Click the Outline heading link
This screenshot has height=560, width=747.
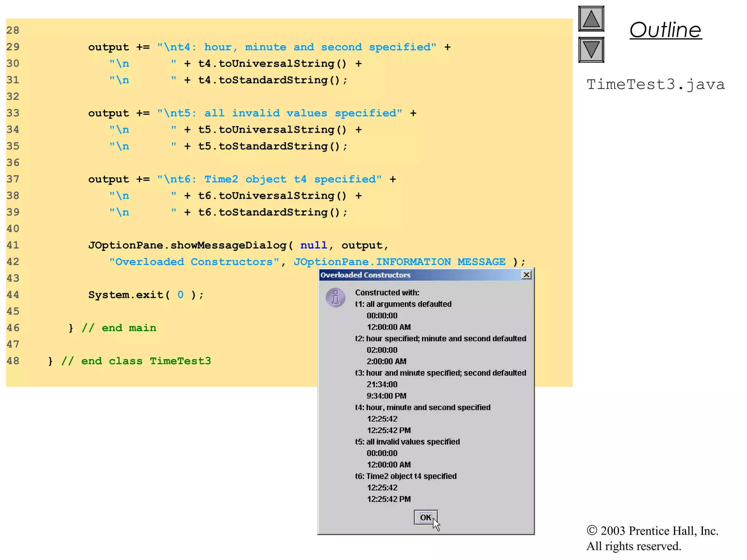click(x=666, y=30)
